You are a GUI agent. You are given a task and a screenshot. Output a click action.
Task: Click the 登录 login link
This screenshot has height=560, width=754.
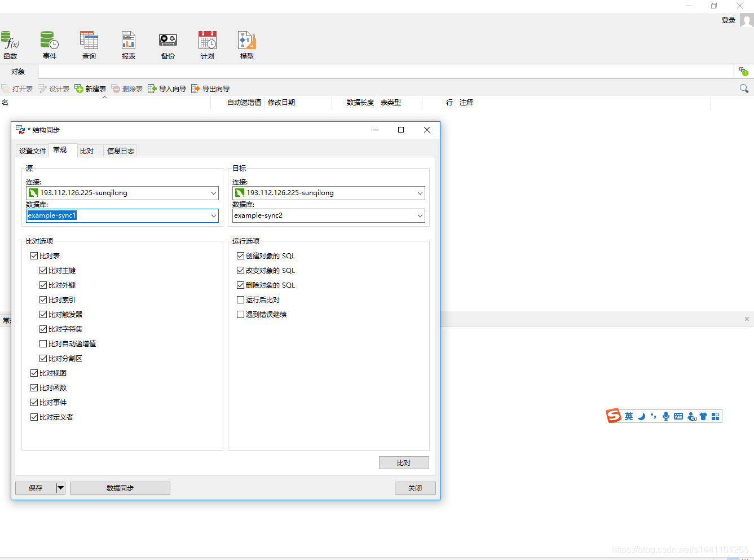(x=729, y=20)
